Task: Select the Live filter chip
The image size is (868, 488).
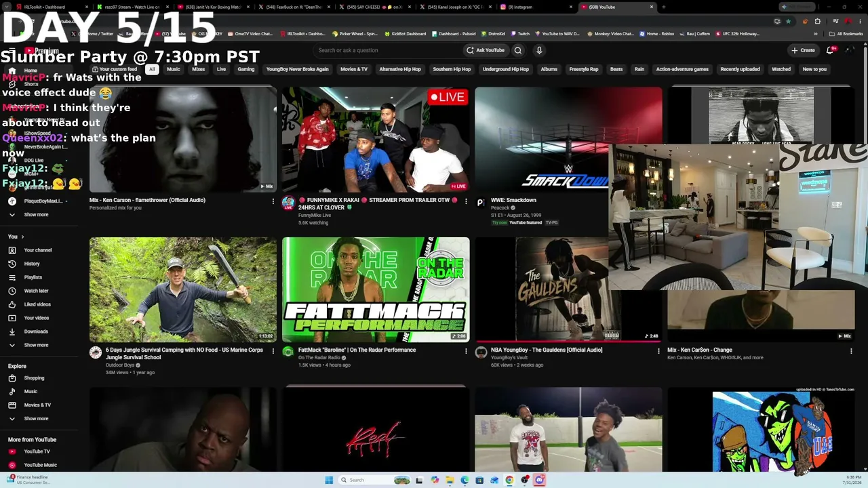Action: coord(221,69)
